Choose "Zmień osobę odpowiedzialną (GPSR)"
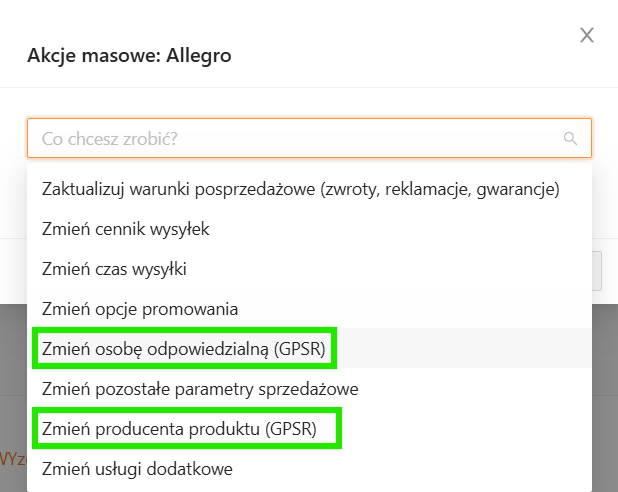This screenshot has width=618, height=492. pyautogui.click(x=185, y=348)
